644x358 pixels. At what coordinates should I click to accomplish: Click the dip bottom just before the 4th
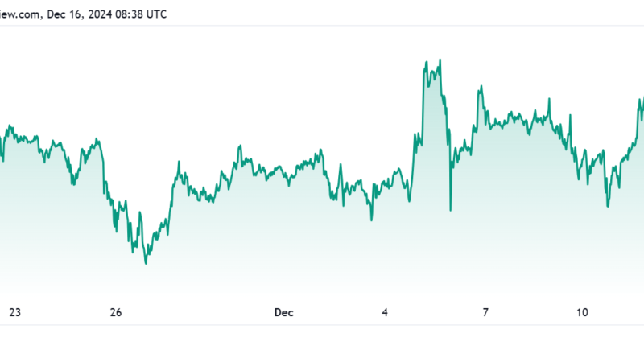(x=371, y=219)
